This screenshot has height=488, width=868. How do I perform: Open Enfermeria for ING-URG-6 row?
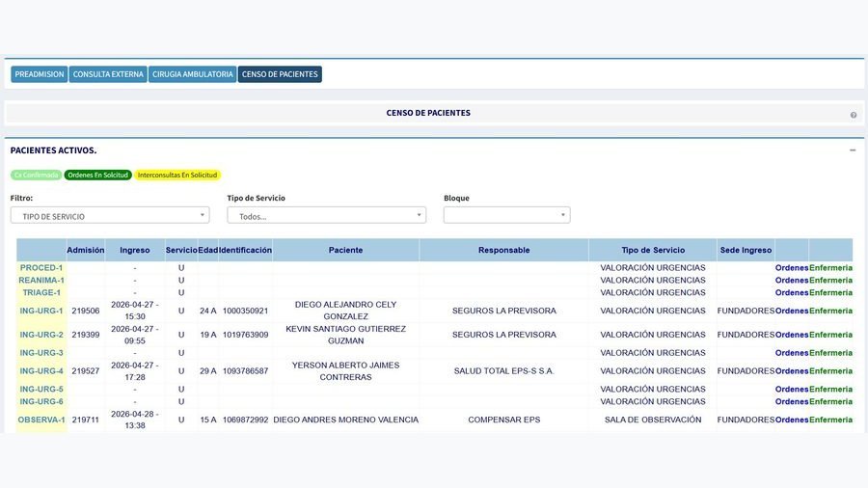tap(831, 402)
